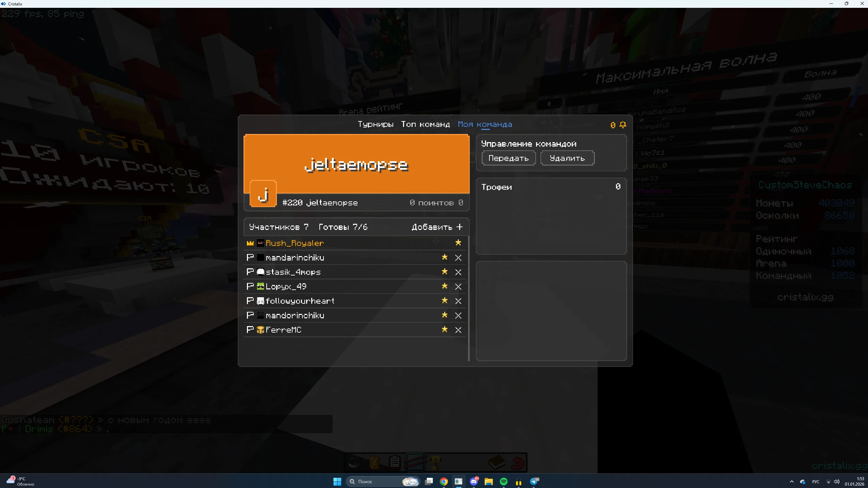Toggle star for mandarinchiku
Image resolution: width=868 pixels, height=488 pixels.
(445, 257)
